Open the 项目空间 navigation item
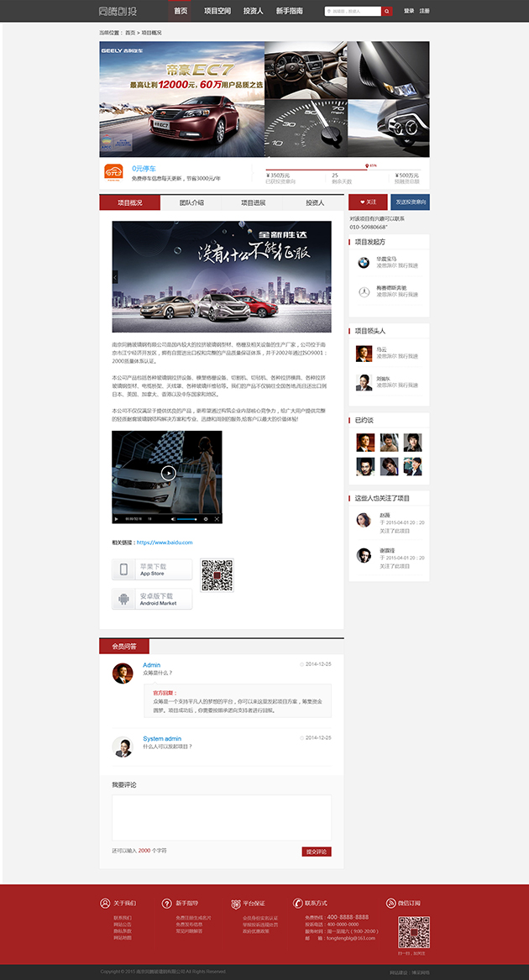 [x=217, y=11]
